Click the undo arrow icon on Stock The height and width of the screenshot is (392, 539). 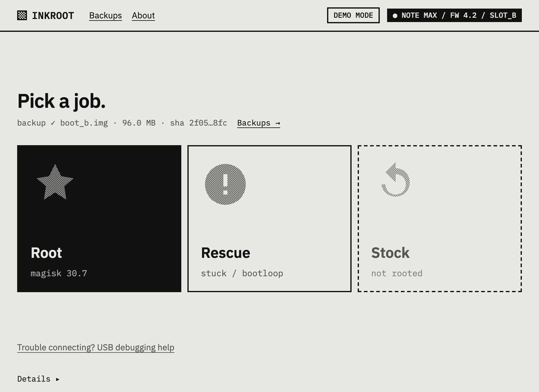[396, 180]
